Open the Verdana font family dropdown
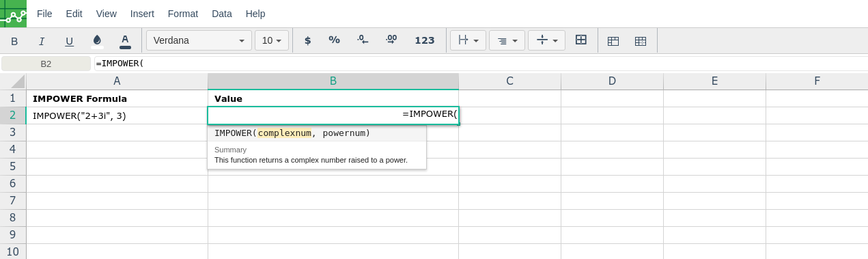Image resolution: width=868 pixels, height=259 pixels. (x=199, y=40)
